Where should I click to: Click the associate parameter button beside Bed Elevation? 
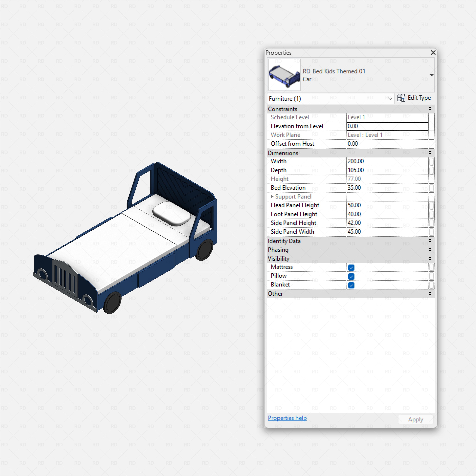pyautogui.click(x=432, y=188)
